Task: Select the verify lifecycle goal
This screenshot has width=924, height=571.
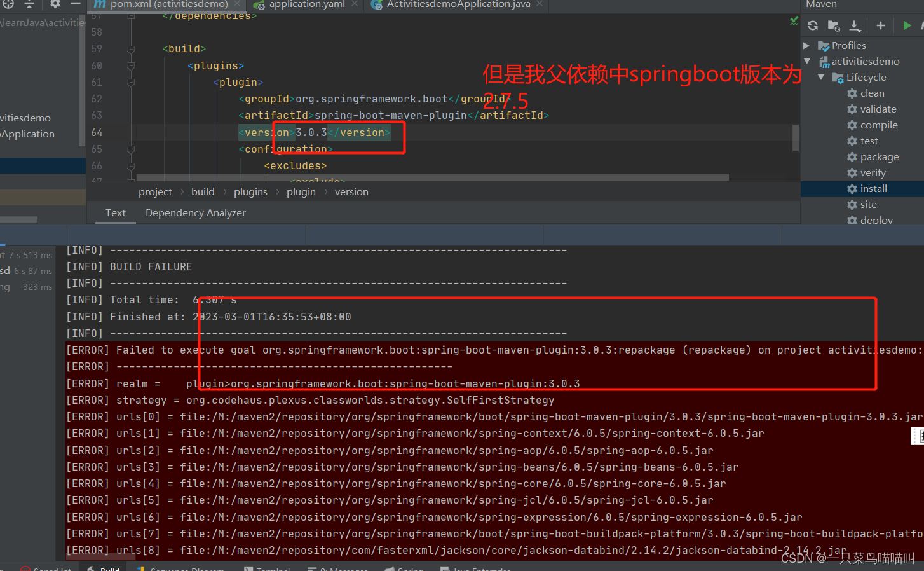Action: (x=873, y=173)
